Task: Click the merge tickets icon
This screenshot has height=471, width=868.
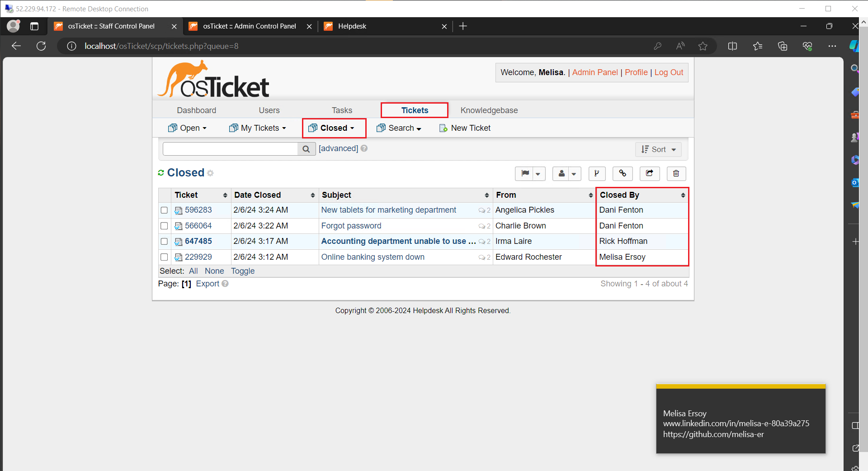Action: (597, 173)
